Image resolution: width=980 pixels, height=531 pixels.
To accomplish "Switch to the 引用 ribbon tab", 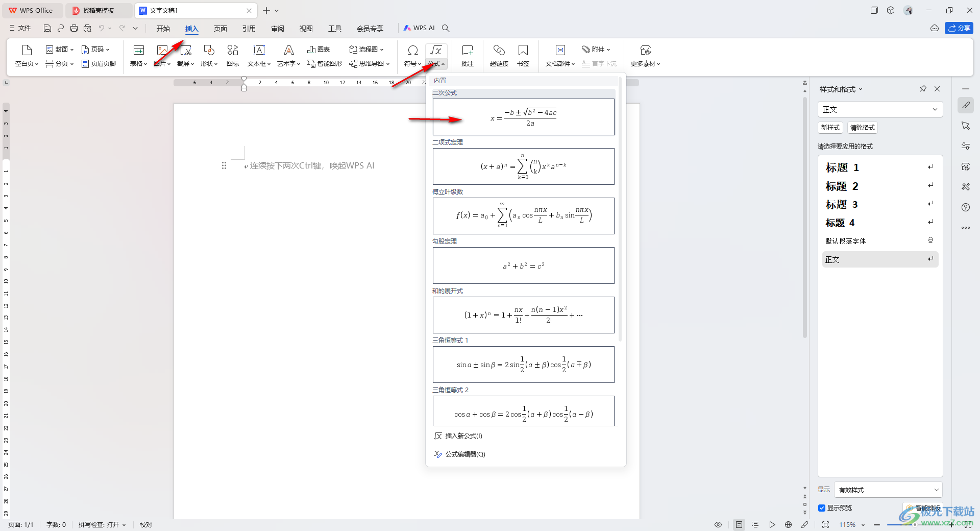I will click(x=249, y=29).
